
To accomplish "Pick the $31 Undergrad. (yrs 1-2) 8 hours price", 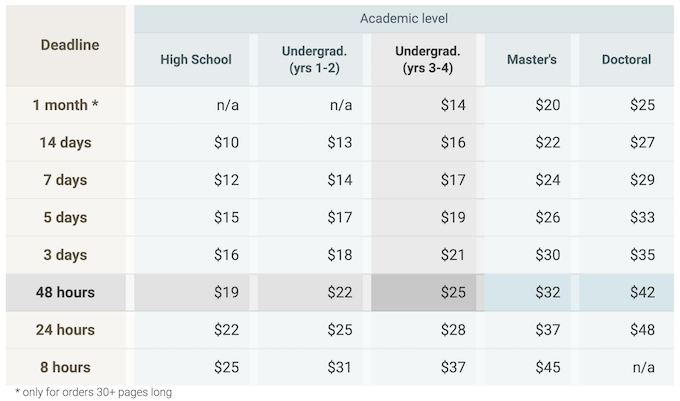I will (x=339, y=367).
